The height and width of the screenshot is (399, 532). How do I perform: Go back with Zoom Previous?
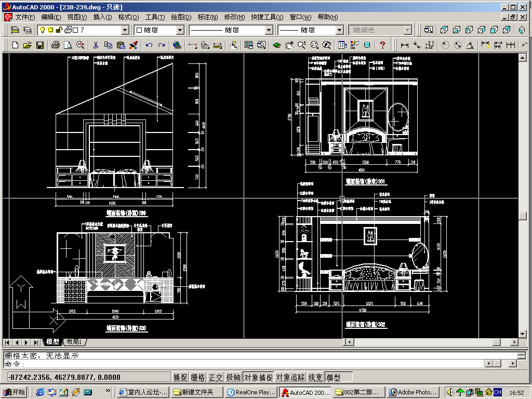pos(326,45)
